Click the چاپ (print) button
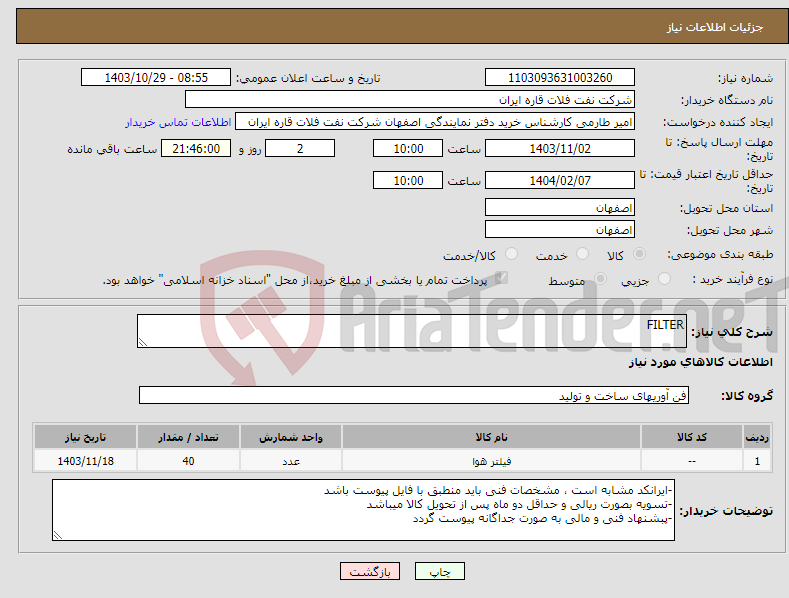789x598 pixels. click(x=439, y=571)
